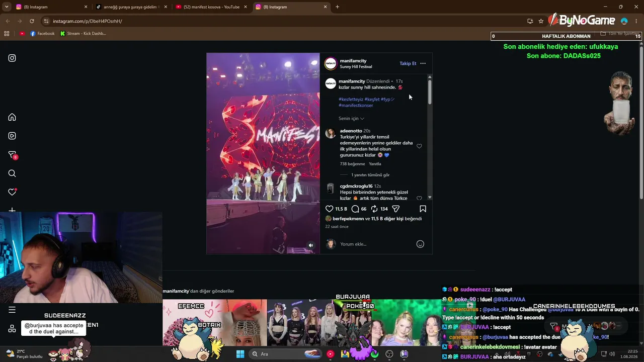Open manifamcity profile from post header

tap(353, 61)
